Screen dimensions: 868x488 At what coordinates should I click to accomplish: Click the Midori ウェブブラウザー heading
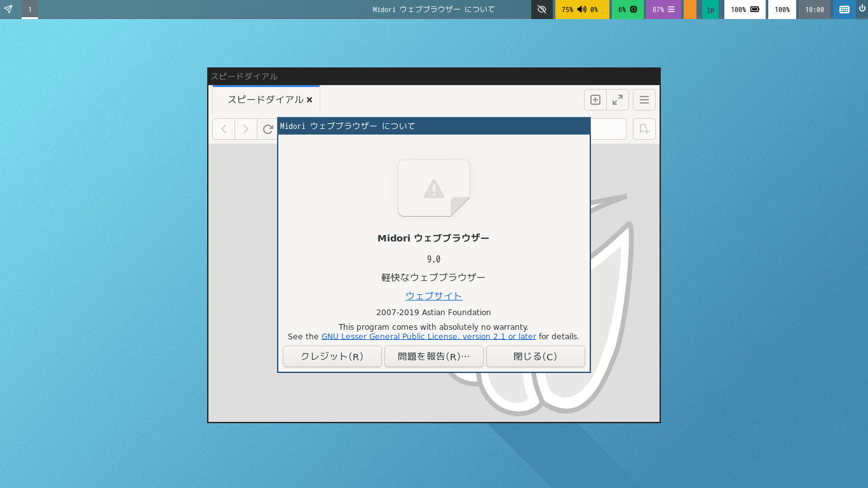(x=434, y=238)
